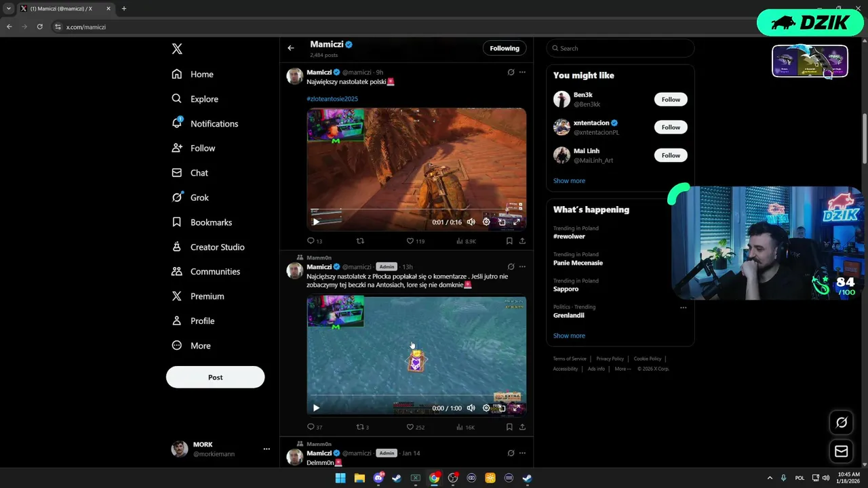
Task: Show hidden system tray icons
Action: coord(770,478)
